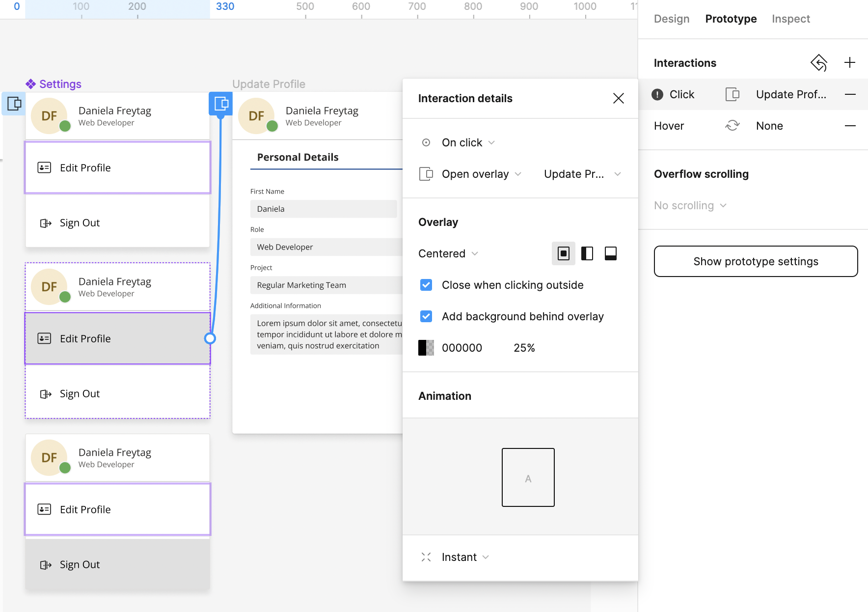Click the Role field with Web Developer
The image size is (868, 612).
[326, 247]
